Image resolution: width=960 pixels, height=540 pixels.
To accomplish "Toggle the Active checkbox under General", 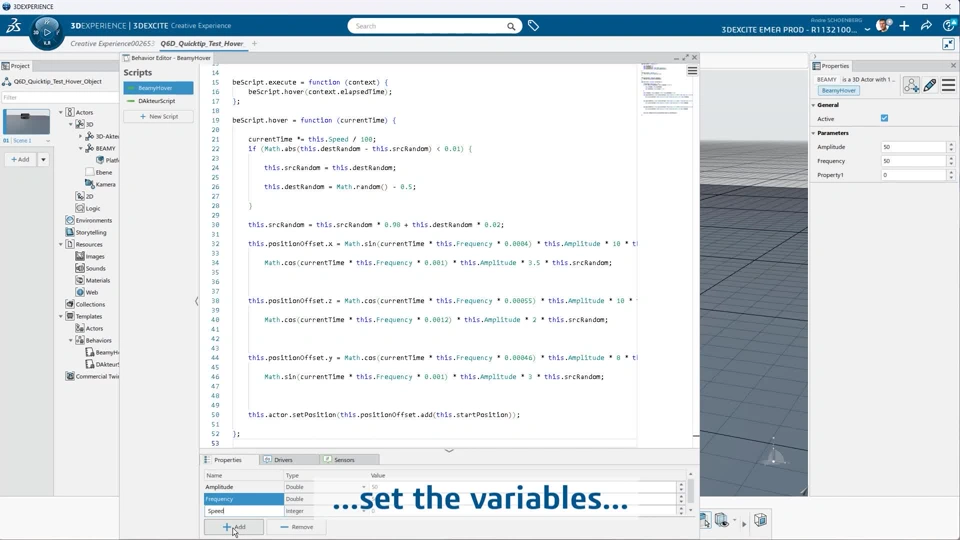I will click(884, 118).
